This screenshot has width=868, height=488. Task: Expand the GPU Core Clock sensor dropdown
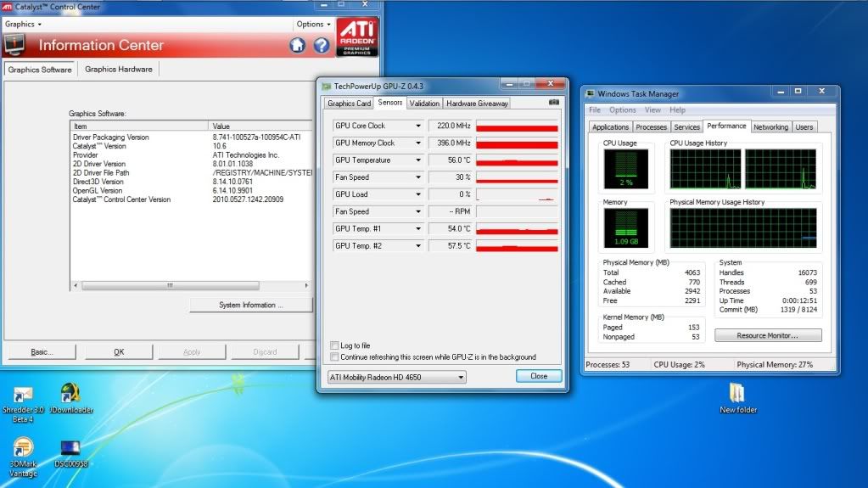(x=417, y=126)
